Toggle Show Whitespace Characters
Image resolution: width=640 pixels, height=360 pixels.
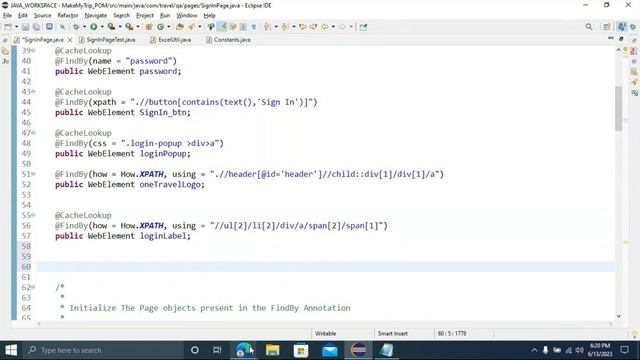click(253, 27)
